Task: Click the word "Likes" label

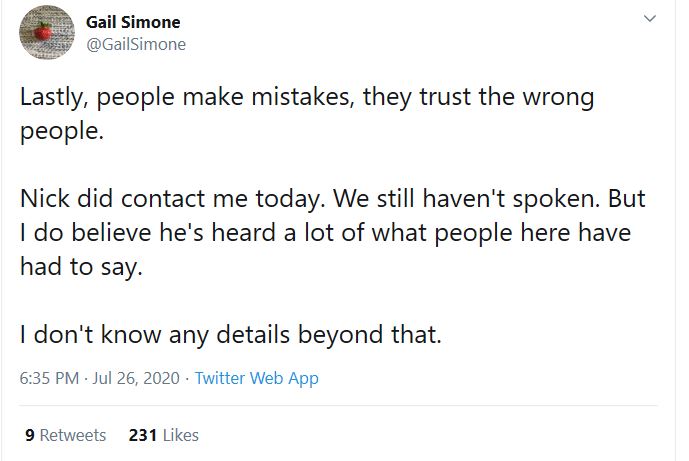Action: click(179, 435)
